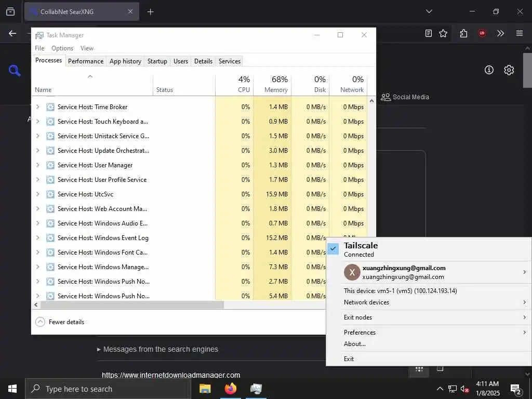
Task: Expand Service Host: Unistack Service Group
Action: tap(37, 136)
